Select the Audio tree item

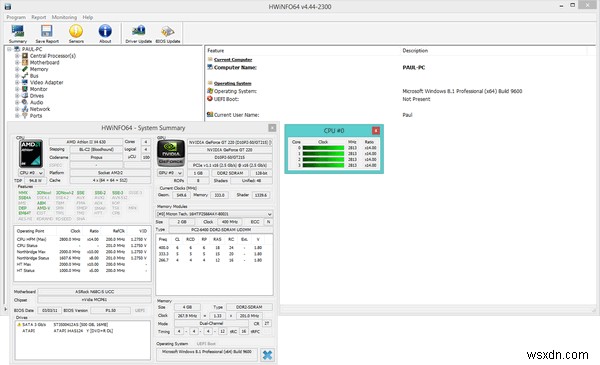click(36, 103)
